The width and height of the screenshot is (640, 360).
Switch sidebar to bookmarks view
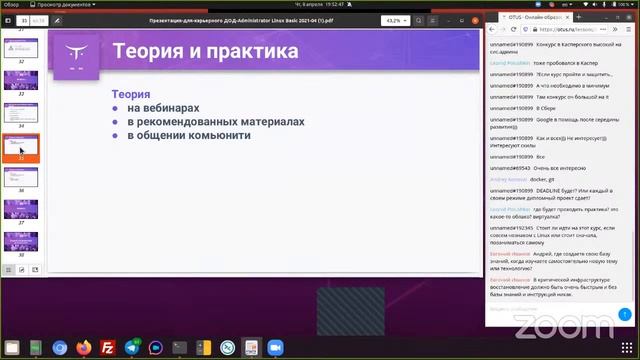pos(35,270)
